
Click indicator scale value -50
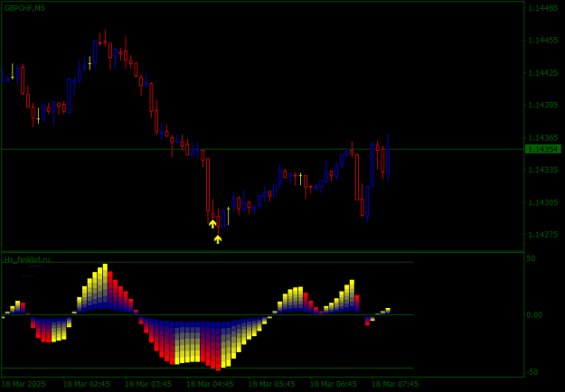point(531,372)
